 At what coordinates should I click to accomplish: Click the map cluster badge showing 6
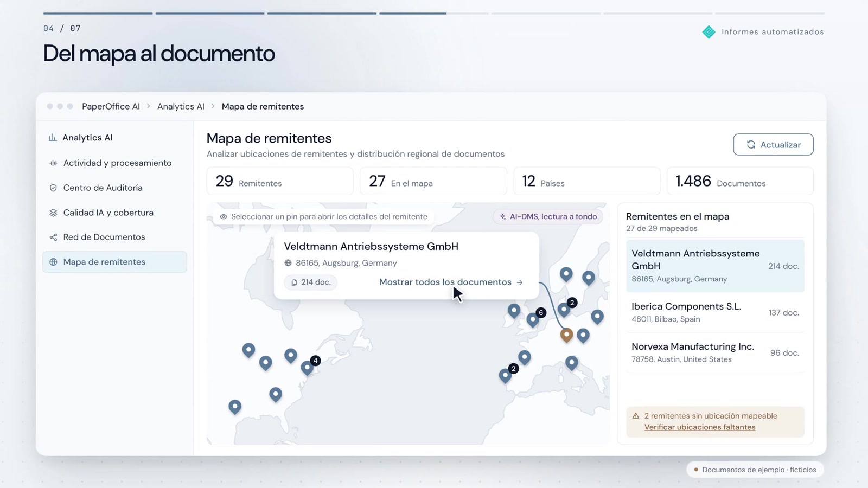[541, 312]
